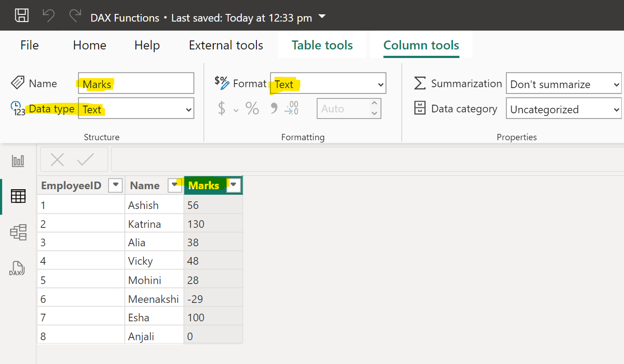Click the Save icon in title bar
Viewport: 624px width, 364px height.
point(22,16)
